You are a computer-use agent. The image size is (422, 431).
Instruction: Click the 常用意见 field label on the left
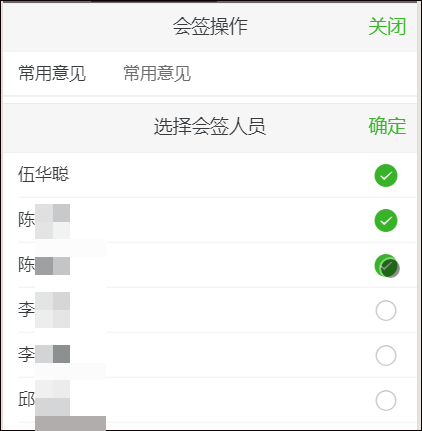click(x=52, y=73)
